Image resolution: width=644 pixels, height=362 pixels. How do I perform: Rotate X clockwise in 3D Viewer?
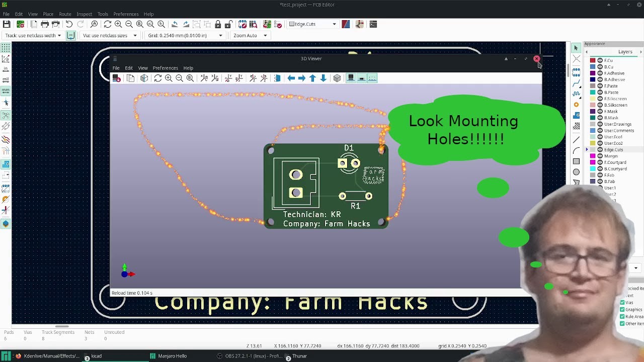(x=204, y=78)
